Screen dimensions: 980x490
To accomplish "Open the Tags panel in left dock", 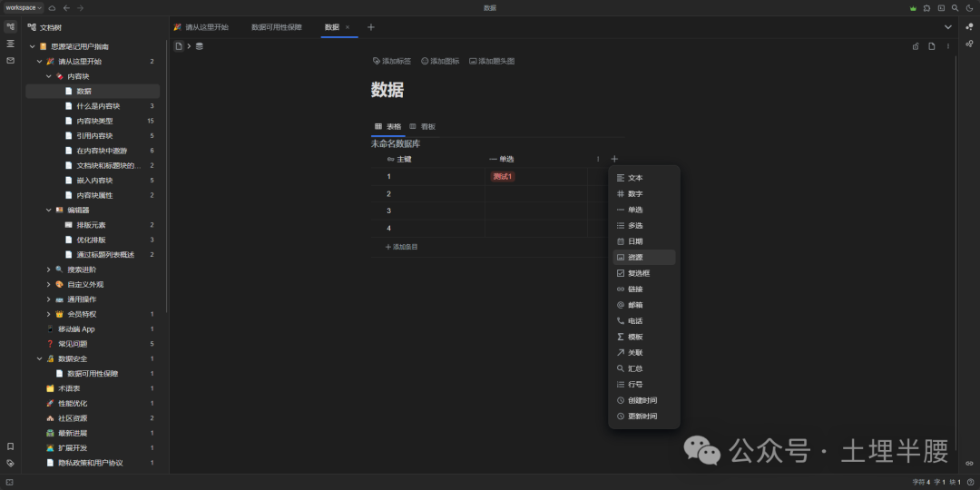I will click(11, 463).
